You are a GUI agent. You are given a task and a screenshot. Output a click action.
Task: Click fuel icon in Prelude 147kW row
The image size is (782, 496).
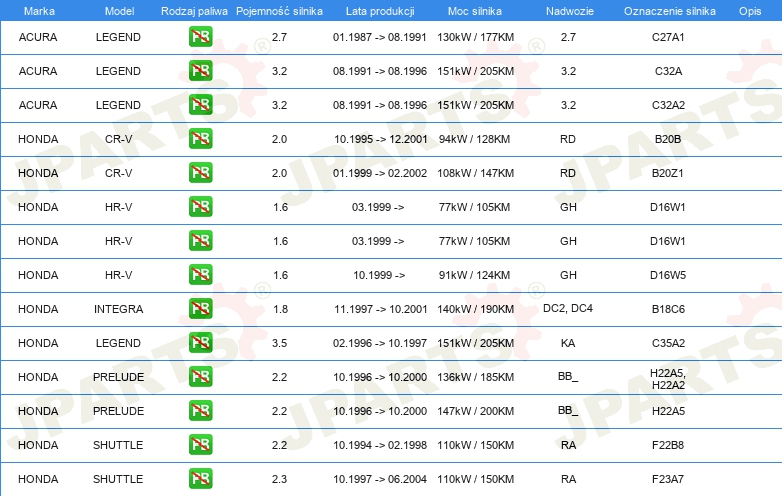click(x=200, y=411)
